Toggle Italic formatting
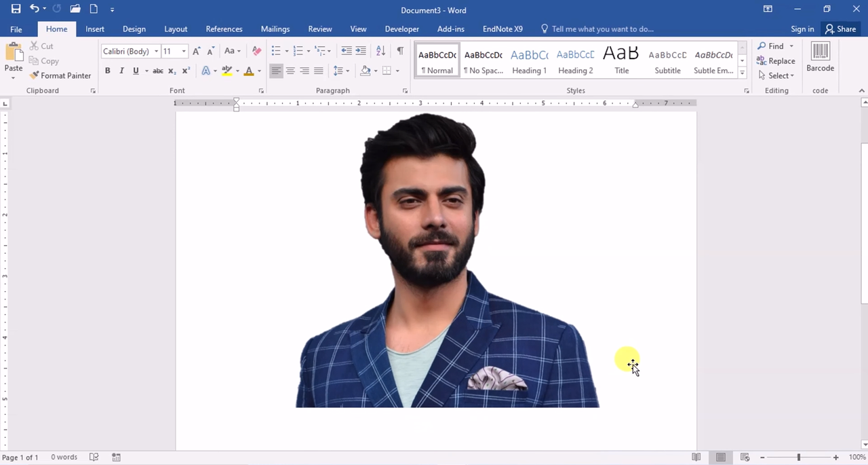This screenshot has width=868, height=465. pyautogui.click(x=121, y=71)
